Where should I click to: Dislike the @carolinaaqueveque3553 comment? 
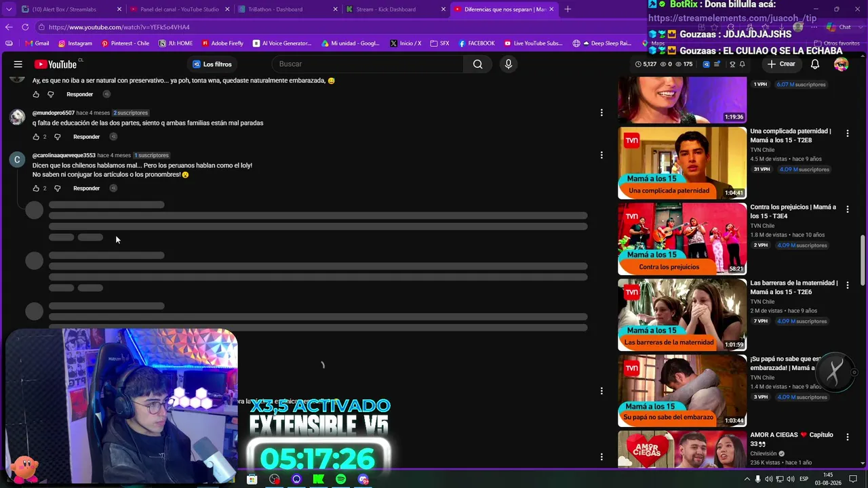point(58,188)
